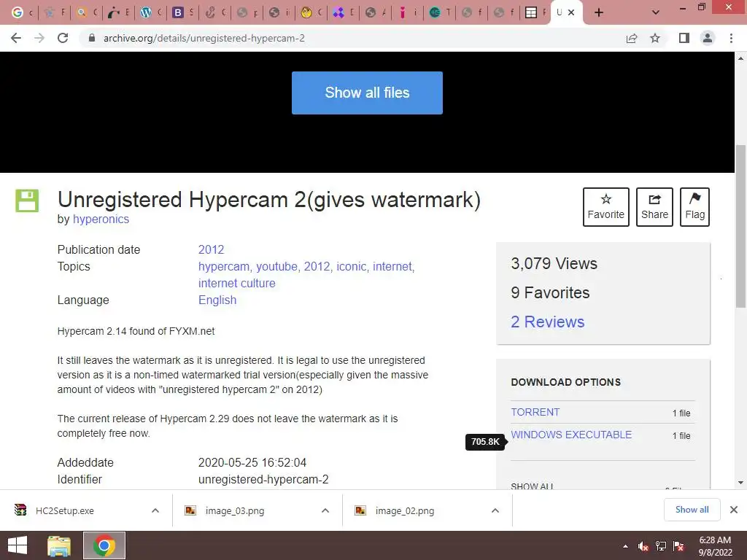Open the Chrome profile avatar
747x560 pixels.
click(708, 38)
